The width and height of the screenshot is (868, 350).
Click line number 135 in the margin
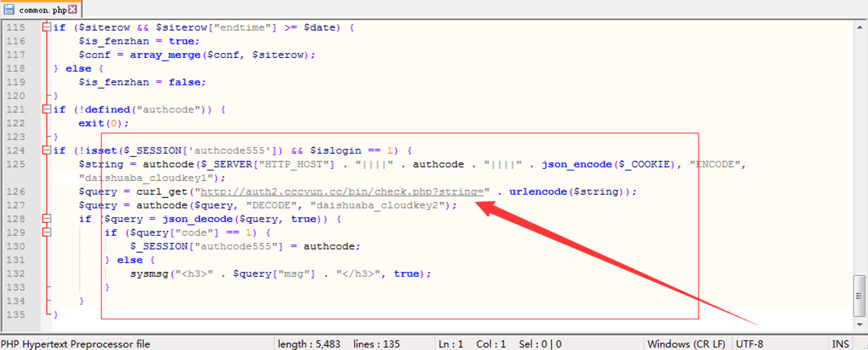point(15,315)
